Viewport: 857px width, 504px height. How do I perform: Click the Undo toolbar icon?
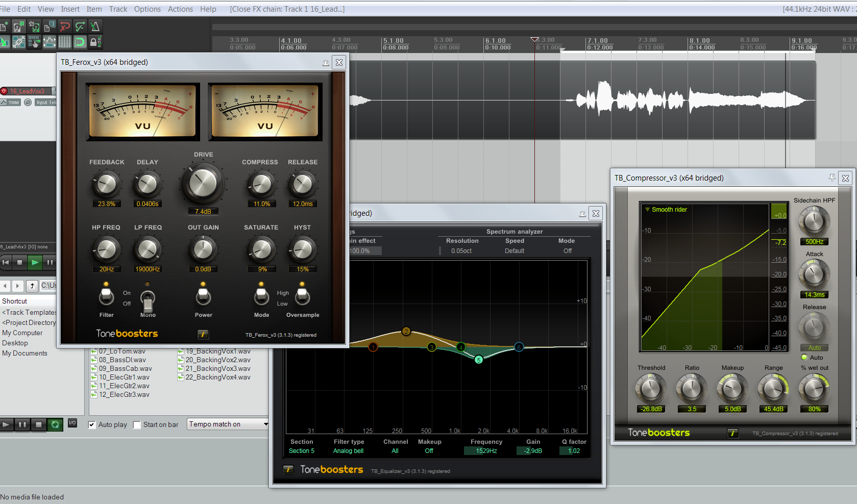click(x=65, y=26)
